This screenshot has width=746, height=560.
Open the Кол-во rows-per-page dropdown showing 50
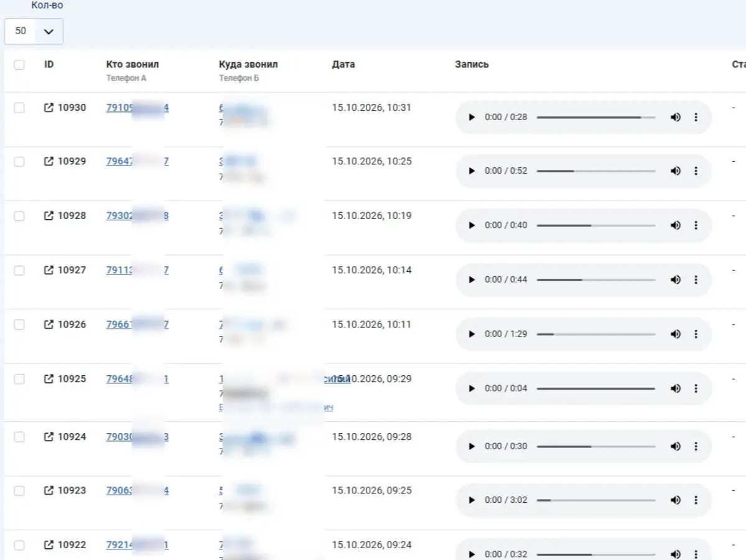tap(34, 31)
